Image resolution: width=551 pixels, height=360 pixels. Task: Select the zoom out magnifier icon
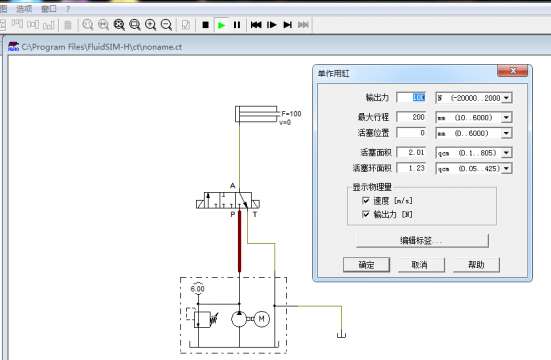point(166,25)
